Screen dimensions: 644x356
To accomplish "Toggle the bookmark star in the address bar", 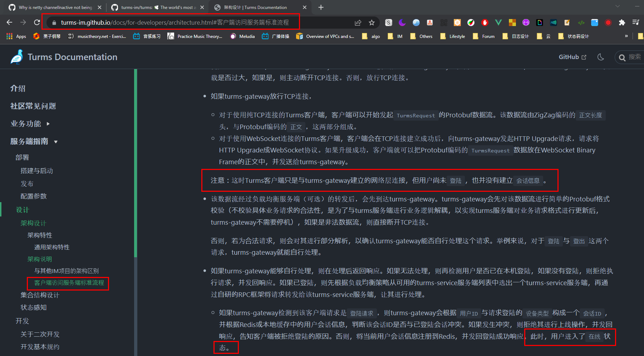I will [x=372, y=22].
